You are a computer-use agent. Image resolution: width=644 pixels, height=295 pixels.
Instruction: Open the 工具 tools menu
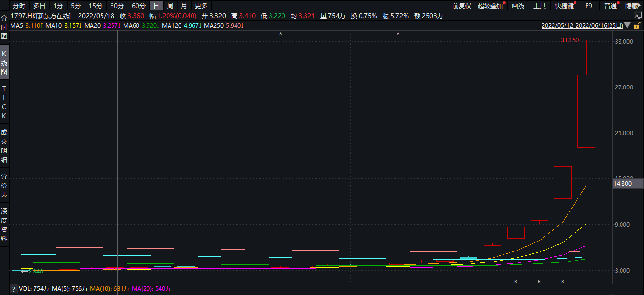pos(540,6)
